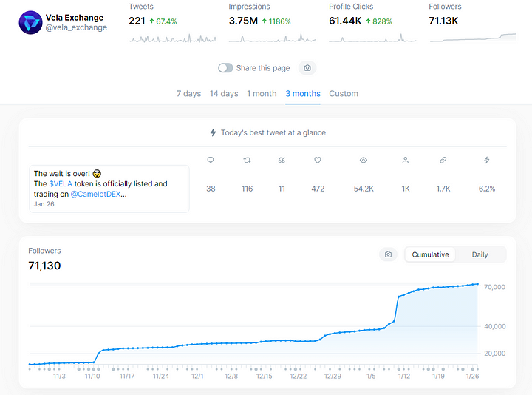This screenshot has width=532, height=395.
Task: Click the camera icon in Followers chart header
Action: [x=388, y=254]
